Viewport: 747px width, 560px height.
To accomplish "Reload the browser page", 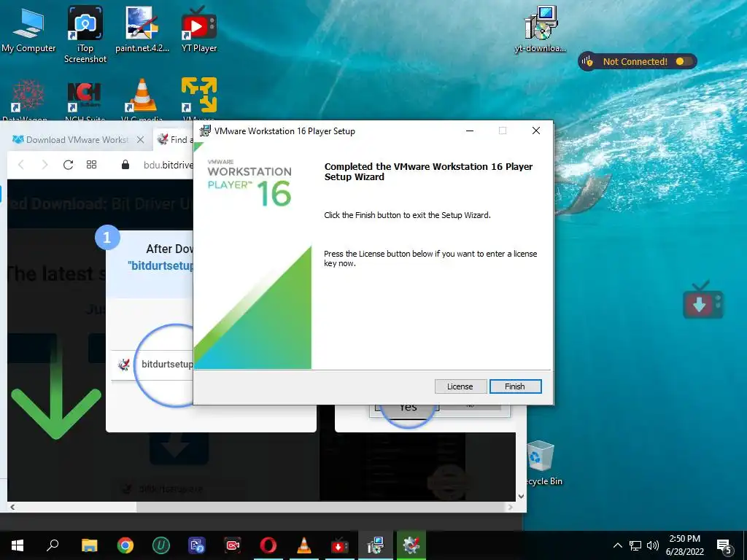I will (68, 165).
